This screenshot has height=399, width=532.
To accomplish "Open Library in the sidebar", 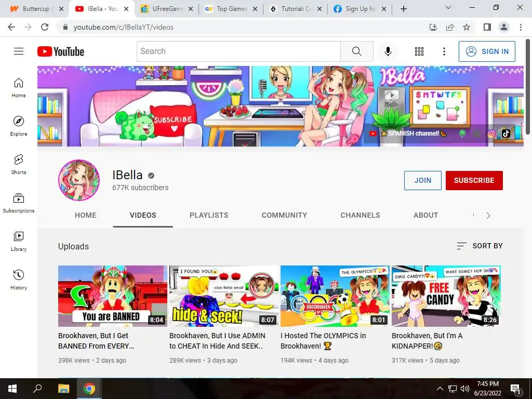I will point(19,241).
